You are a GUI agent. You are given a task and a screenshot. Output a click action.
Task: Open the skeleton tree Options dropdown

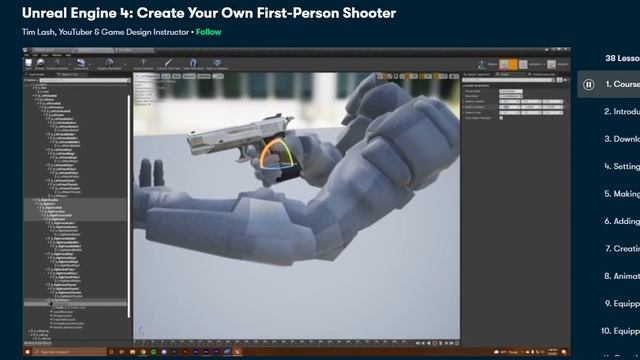coord(32,80)
